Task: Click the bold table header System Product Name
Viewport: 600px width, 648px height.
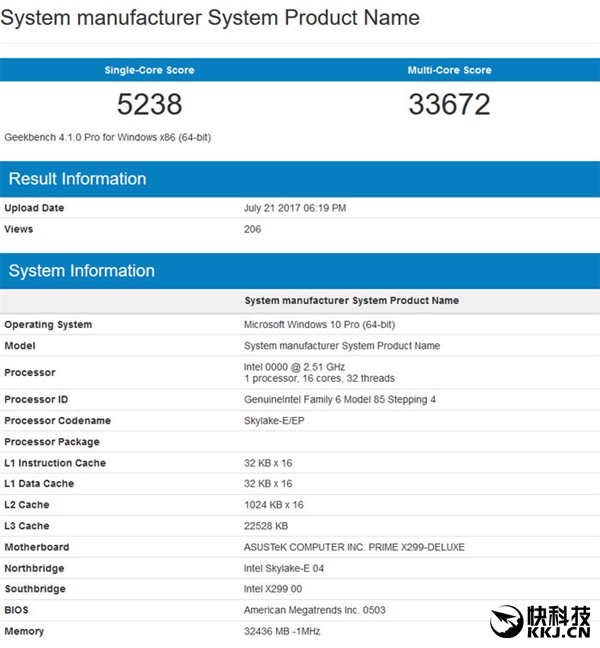Action: 352,300
